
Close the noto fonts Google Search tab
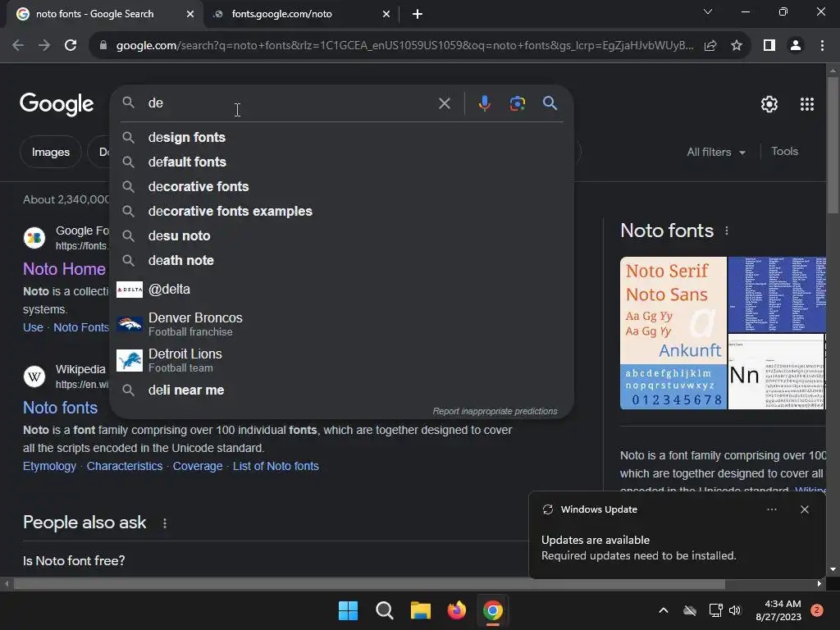point(190,14)
